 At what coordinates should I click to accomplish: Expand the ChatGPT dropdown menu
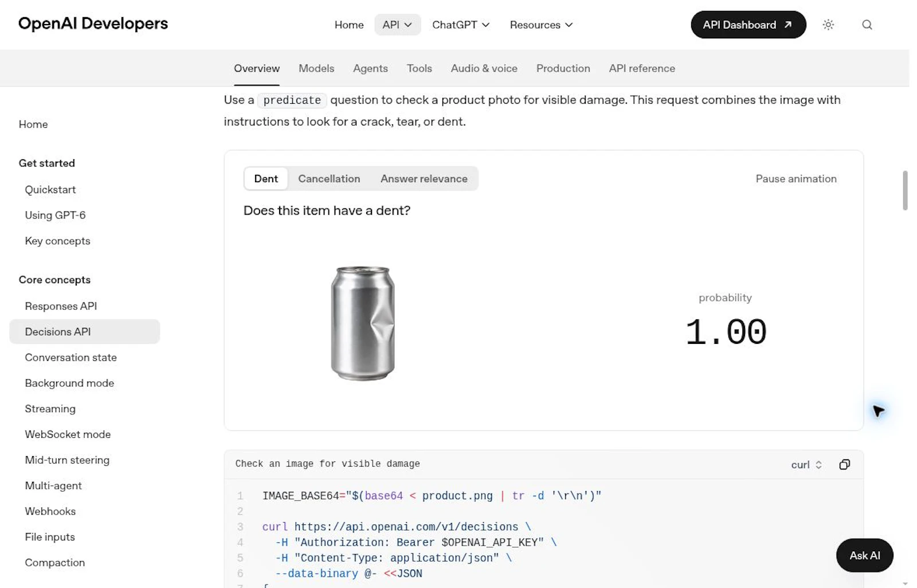tap(460, 25)
